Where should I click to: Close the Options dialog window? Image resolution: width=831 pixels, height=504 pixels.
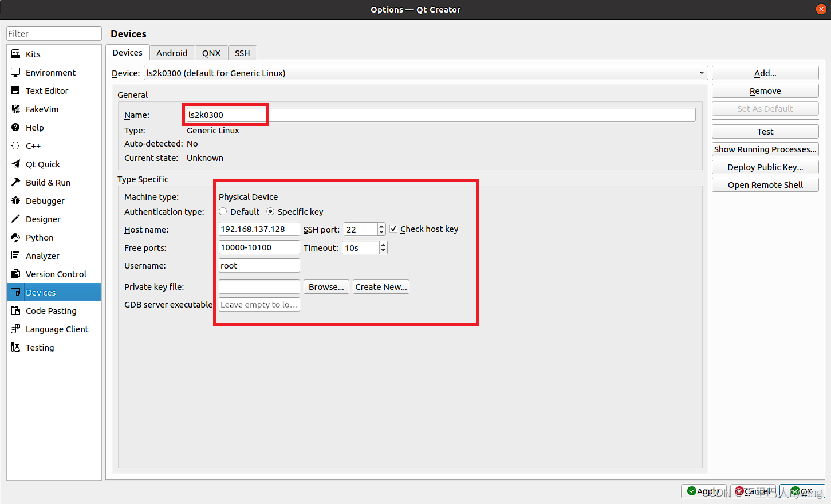coord(821,9)
